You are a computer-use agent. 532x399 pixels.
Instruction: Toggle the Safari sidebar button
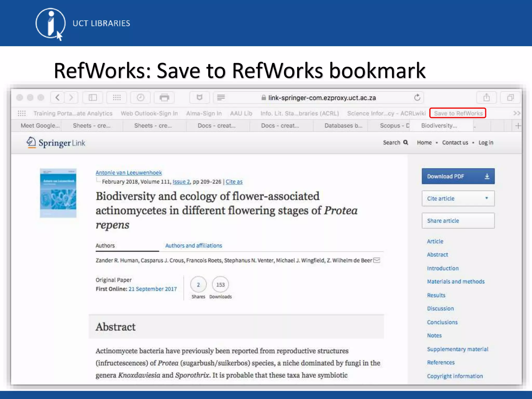pos(93,98)
